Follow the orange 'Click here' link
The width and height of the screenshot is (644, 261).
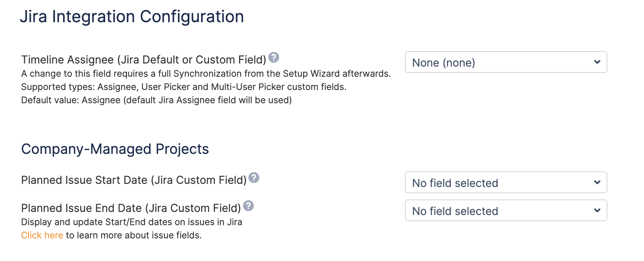click(42, 235)
